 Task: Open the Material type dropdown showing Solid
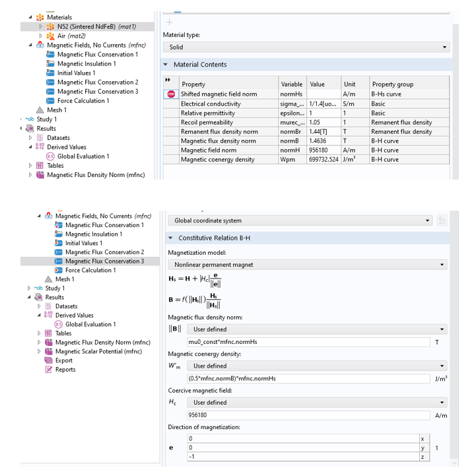306,48
